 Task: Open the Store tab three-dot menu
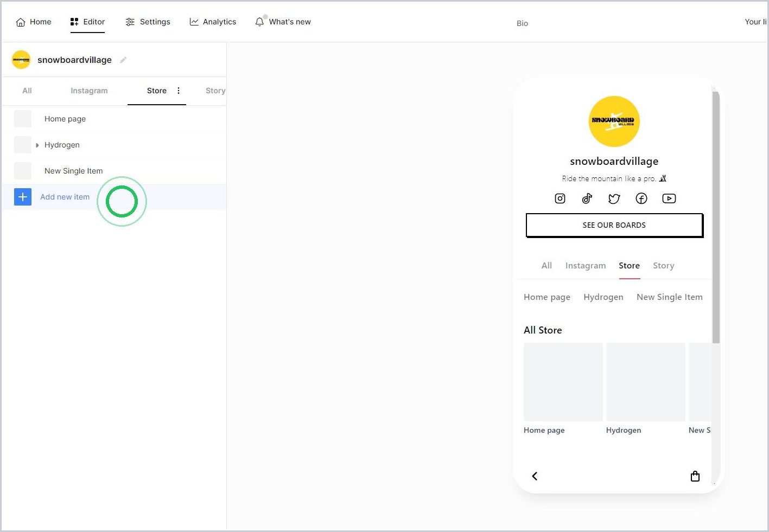click(179, 91)
